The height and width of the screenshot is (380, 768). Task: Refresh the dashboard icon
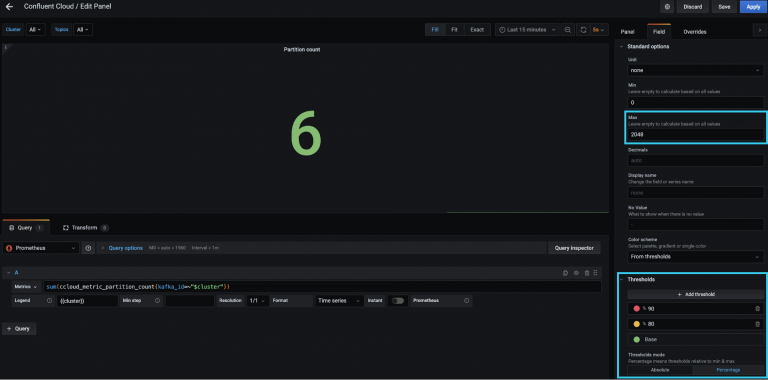coord(583,30)
